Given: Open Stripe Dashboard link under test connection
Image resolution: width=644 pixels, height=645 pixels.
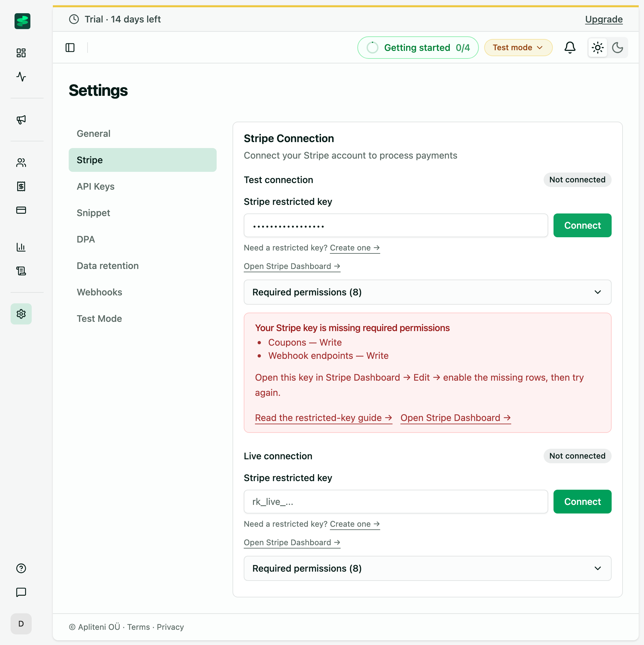Looking at the screenshot, I should click(x=292, y=266).
